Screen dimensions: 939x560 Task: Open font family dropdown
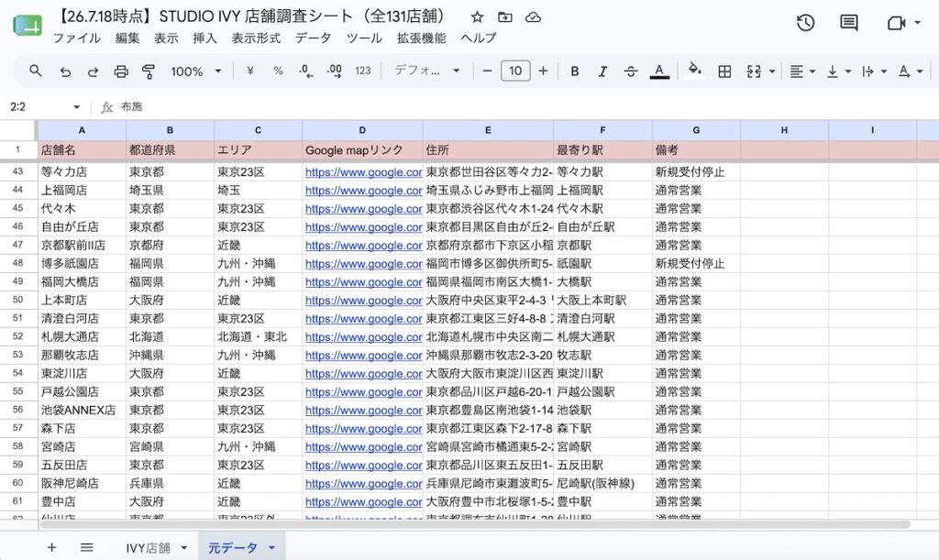427,71
